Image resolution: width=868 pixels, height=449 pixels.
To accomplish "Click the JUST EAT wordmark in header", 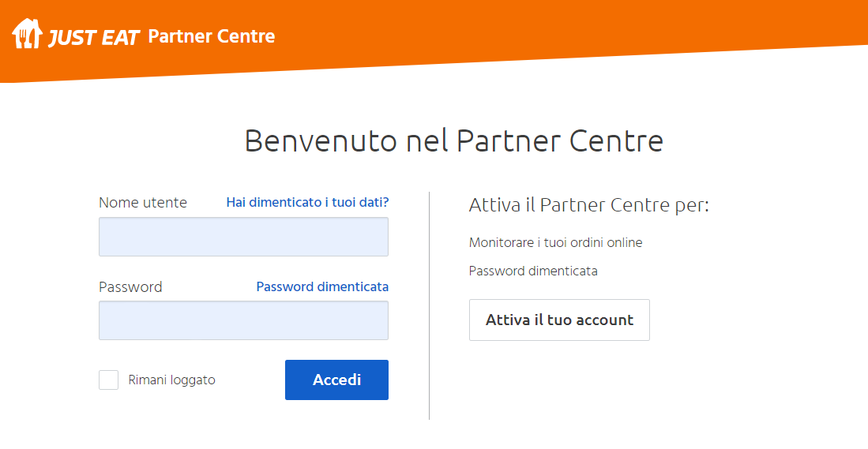I will pyautogui.click(x=94, y=37).
